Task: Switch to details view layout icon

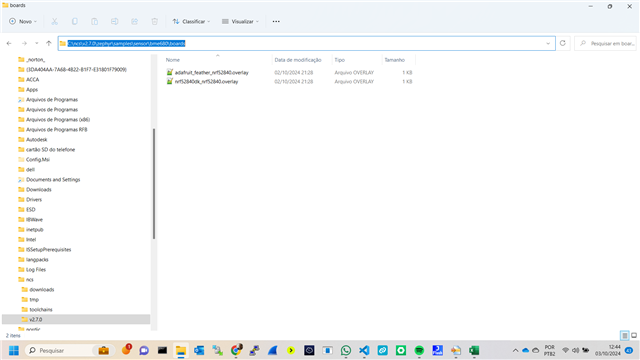Action: pyautogui.click(x=624, y=336)
